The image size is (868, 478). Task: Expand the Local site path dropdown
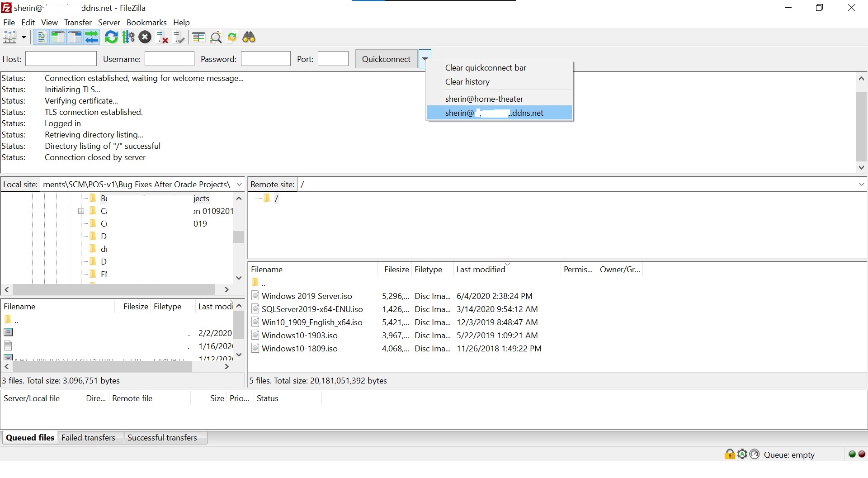click(x=239, y=184)
